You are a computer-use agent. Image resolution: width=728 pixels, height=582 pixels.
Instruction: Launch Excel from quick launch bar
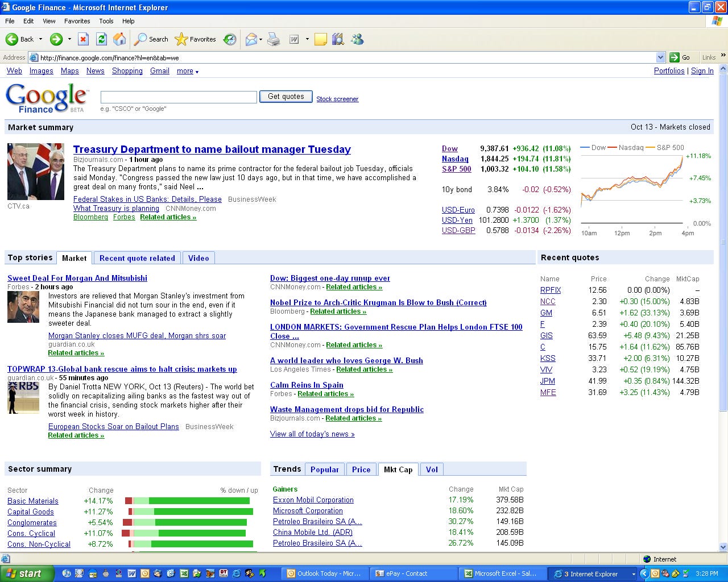(184, 573)
